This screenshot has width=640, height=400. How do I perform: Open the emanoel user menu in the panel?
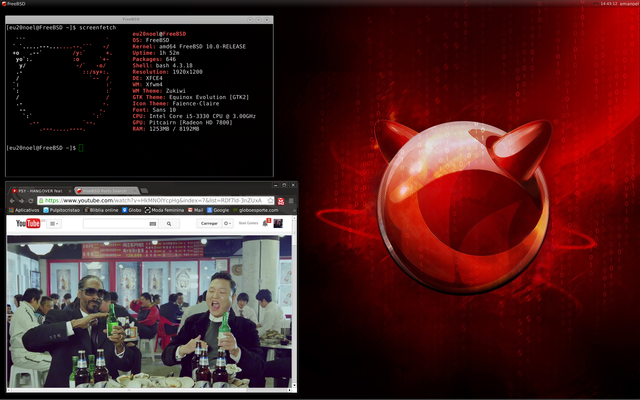tap(629, 4)
